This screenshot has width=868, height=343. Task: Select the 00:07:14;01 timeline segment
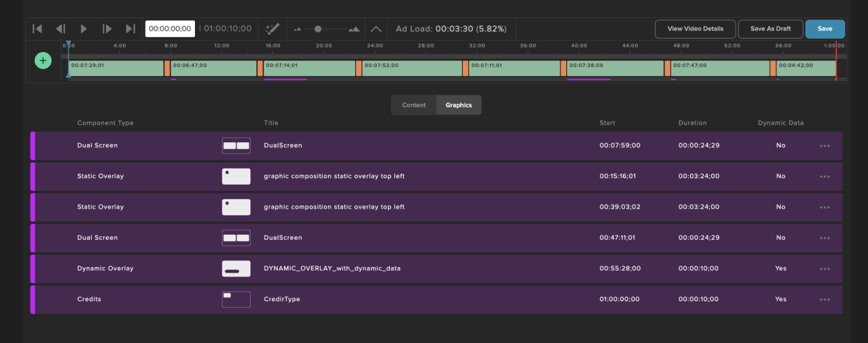310,68
